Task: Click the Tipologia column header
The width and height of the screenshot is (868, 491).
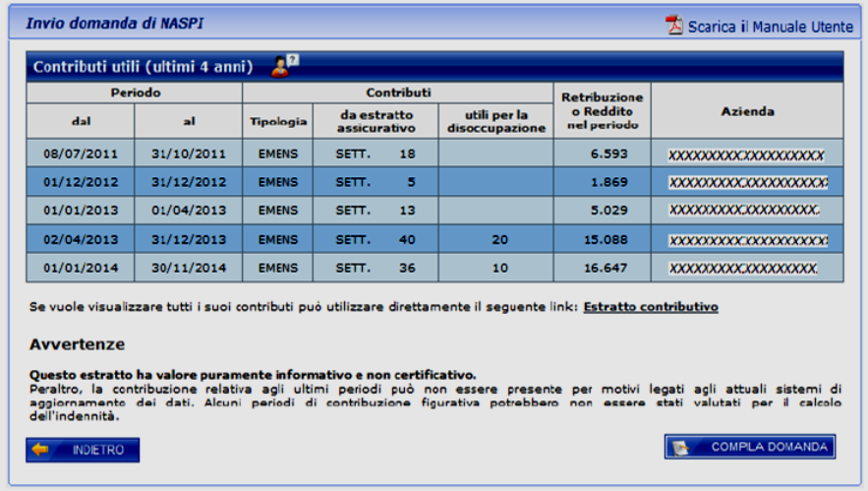Action: coord(277,121)
